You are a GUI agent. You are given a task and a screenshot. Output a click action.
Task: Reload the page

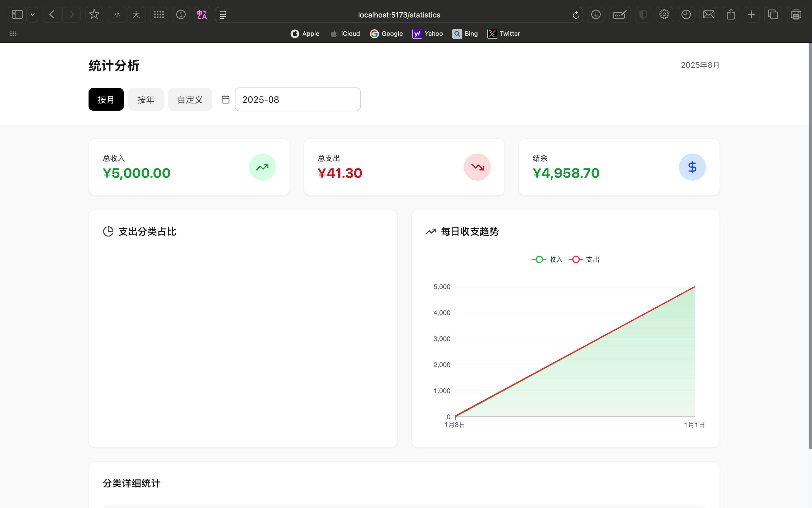tap(576, 15)
